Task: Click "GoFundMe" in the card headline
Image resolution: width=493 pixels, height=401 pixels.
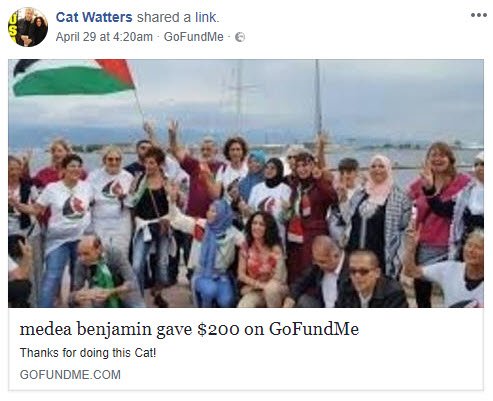Action: click(x=314, y=329)
